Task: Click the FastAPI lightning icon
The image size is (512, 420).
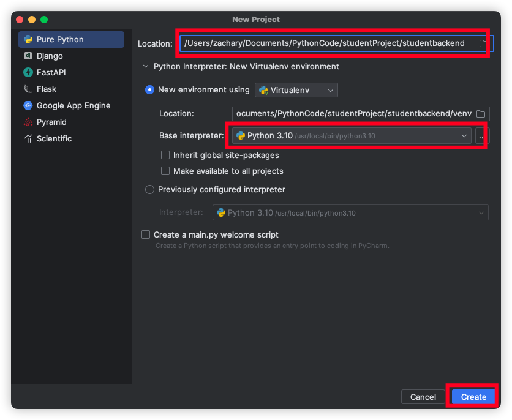Action: [28, 72]
